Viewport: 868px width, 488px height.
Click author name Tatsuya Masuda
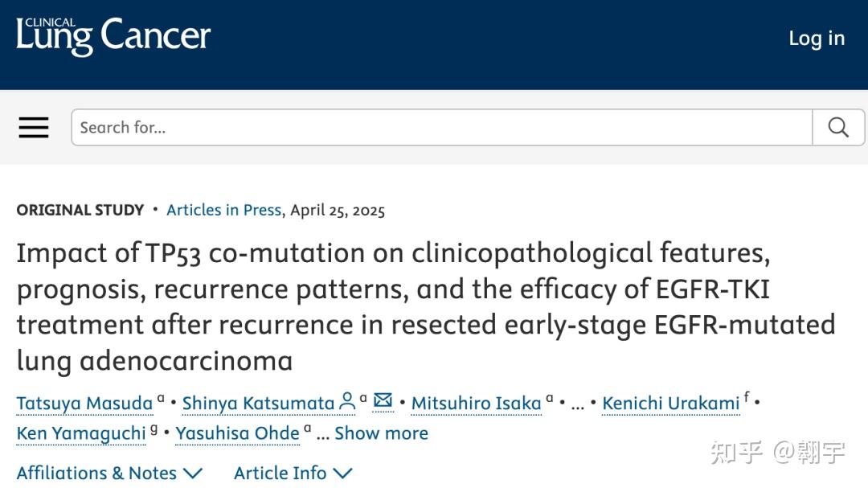tap(84, 403)
